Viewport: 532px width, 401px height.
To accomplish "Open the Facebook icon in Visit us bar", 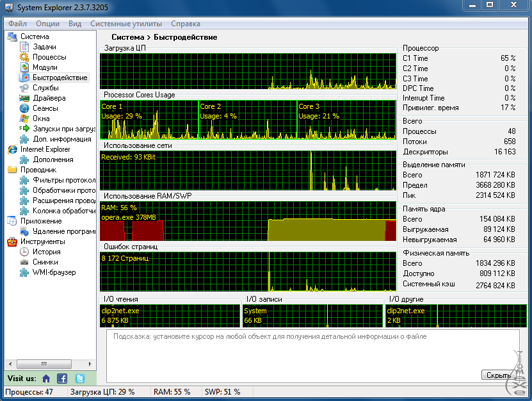I will 62,379.
